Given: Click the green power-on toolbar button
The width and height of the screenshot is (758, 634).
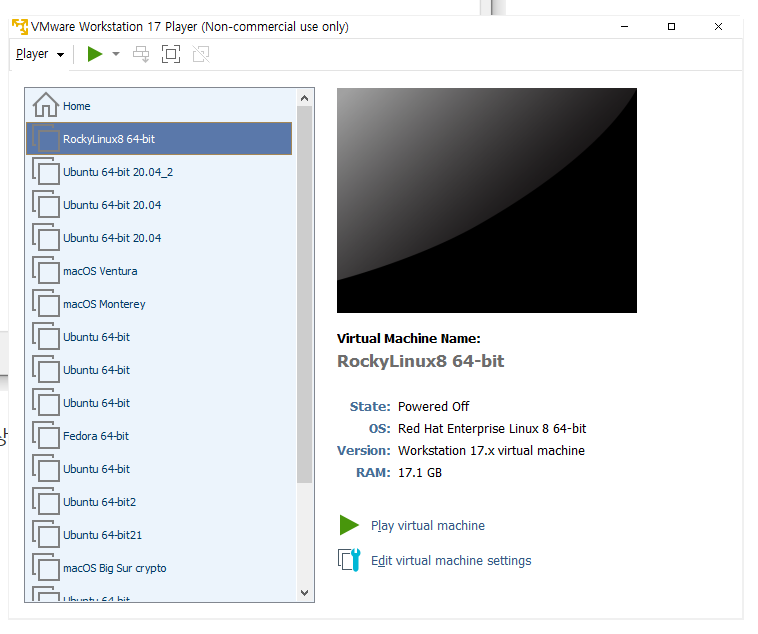Looking at the screenshot, I should 95,54.
